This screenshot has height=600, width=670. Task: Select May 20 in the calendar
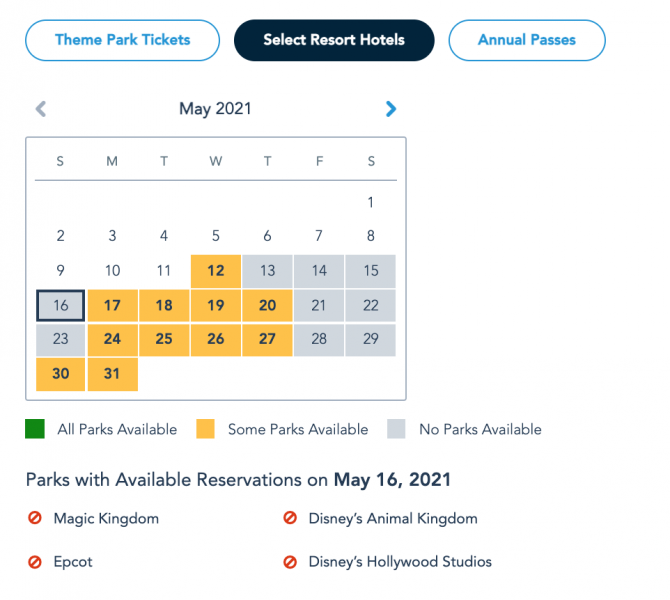click(267, 305)
